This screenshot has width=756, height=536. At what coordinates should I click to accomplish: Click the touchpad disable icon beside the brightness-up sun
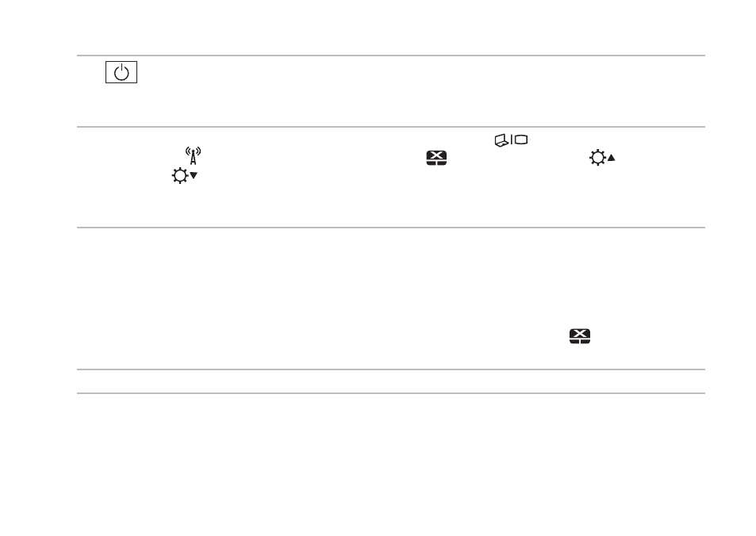click(x=436, y=158)
